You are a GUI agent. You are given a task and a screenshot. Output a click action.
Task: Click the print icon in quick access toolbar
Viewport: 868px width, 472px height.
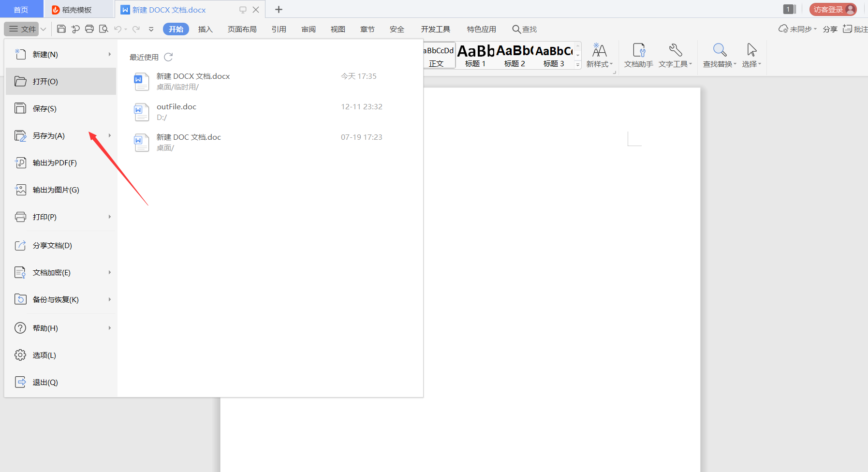(89, 29)
